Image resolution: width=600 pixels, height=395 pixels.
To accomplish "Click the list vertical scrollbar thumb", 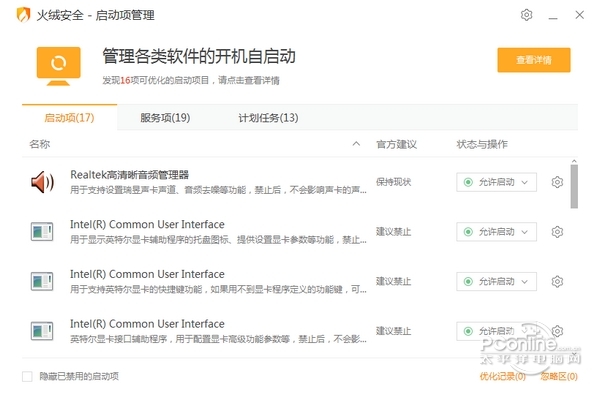I will (574, 187).
